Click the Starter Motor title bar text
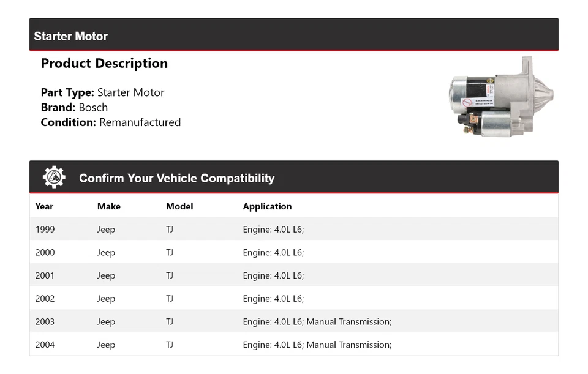Image resolution: width=588 pixels, height=374 pixels. (70, 36)
